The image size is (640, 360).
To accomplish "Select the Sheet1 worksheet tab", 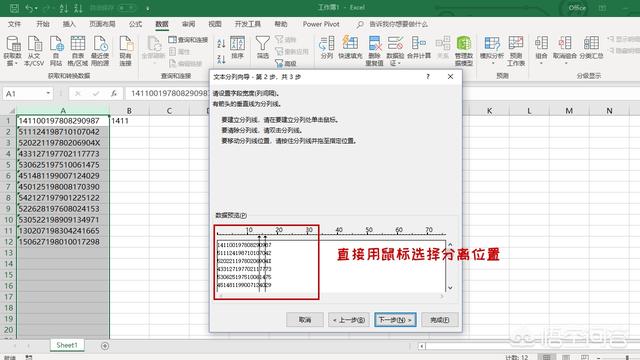I will [67, 345].
